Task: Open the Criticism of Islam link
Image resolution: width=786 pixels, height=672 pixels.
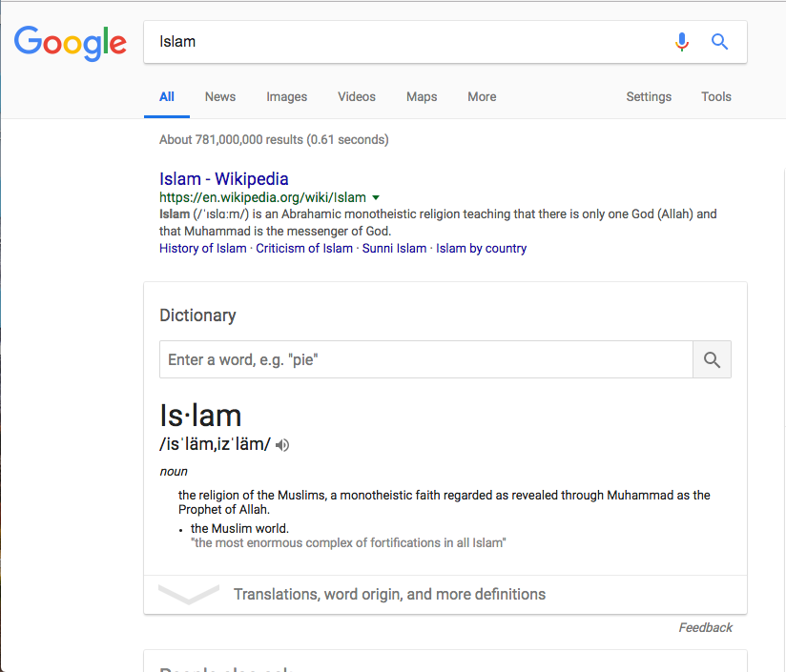Action: point(304,249)
